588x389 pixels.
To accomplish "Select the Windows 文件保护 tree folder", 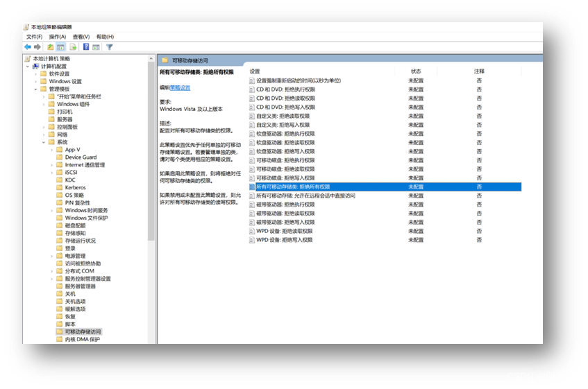I will 86,218.
